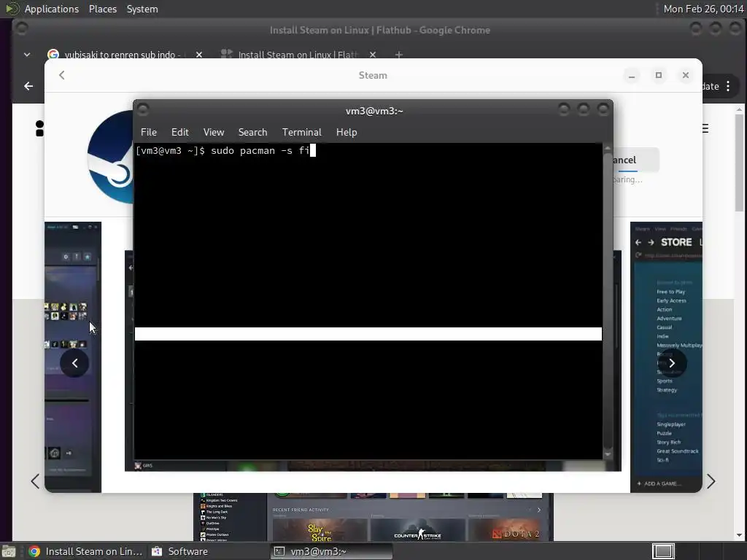Open a new Chrome tab

click(399, 55)
